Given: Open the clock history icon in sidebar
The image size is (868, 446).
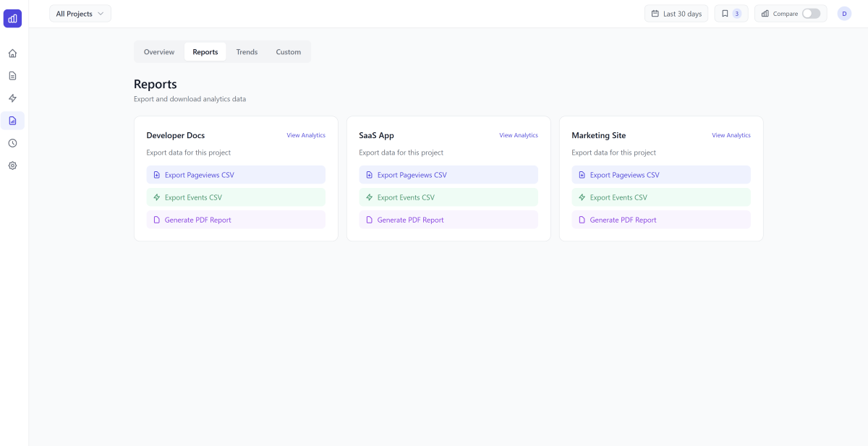Looking at the screenshot, I should click(12, 143).
